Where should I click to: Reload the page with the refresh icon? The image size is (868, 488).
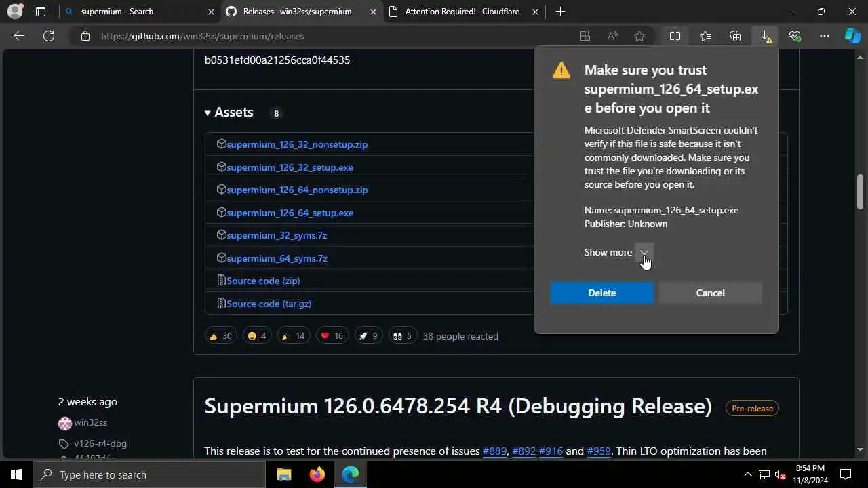point(49,36)
